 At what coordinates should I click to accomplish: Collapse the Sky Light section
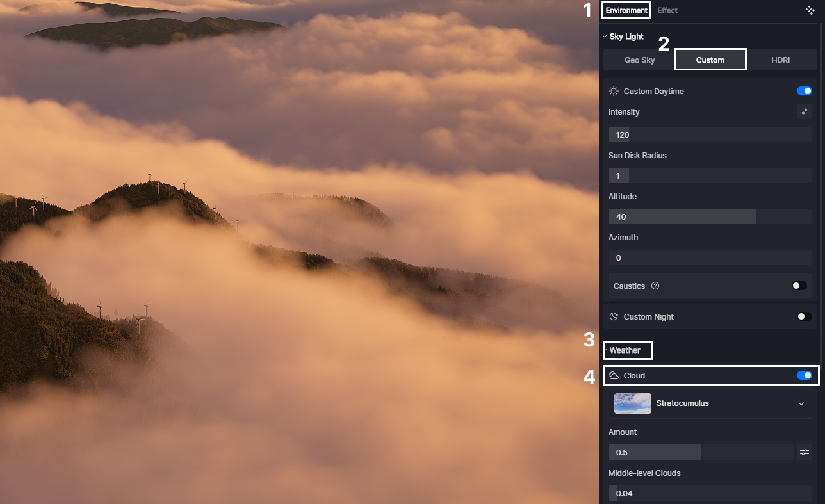click(x=603, y=36)
